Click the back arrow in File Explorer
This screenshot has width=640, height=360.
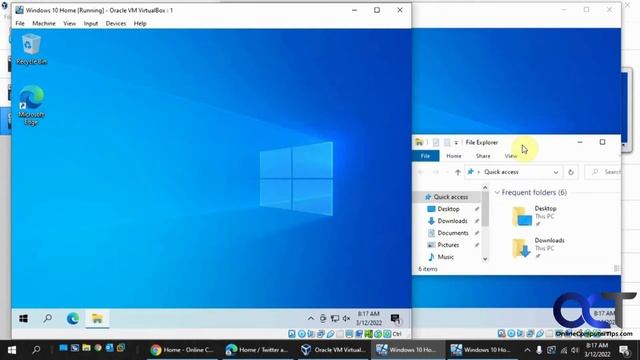point(420,172)
